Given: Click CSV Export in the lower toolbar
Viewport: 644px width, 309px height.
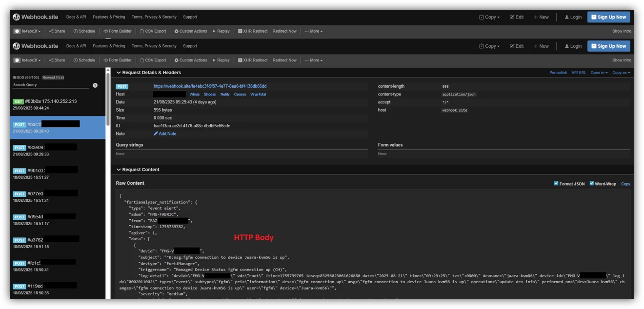Looking at the screenshot, I should coord(153,60).
